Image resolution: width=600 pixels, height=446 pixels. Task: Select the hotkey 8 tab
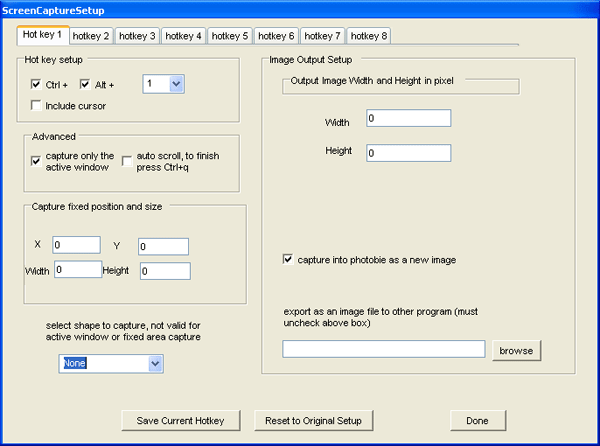[x=369, y=36]
